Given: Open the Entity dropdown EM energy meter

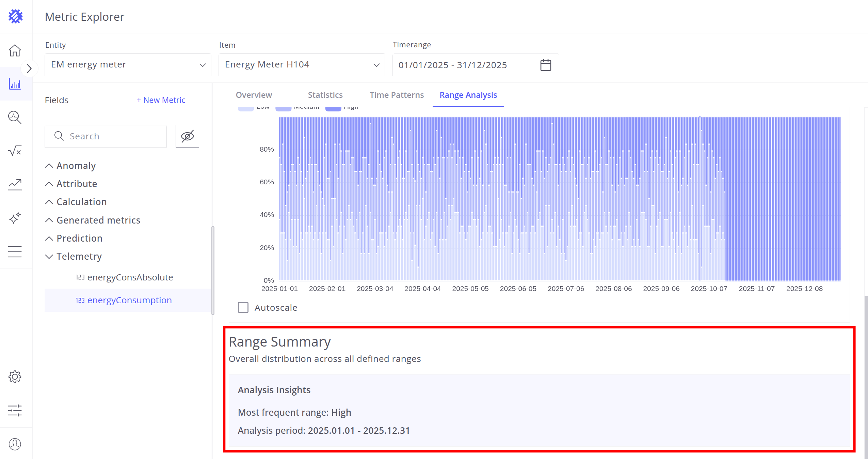Looking at the screenshot, I should click(x=128, y=65).
